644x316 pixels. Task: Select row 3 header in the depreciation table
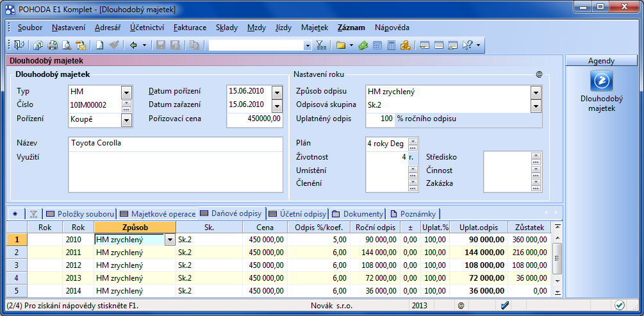17,265
